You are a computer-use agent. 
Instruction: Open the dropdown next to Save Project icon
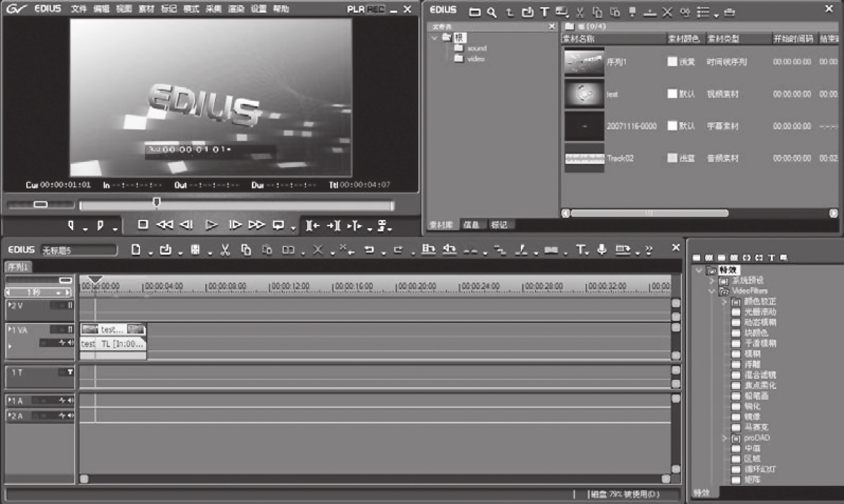tap(210, 253)
